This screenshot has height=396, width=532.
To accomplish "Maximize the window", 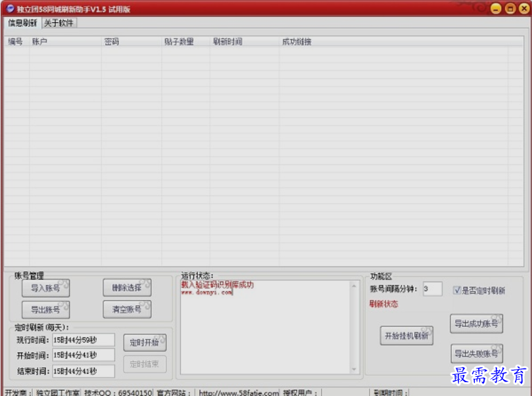I will coord(510,9).
